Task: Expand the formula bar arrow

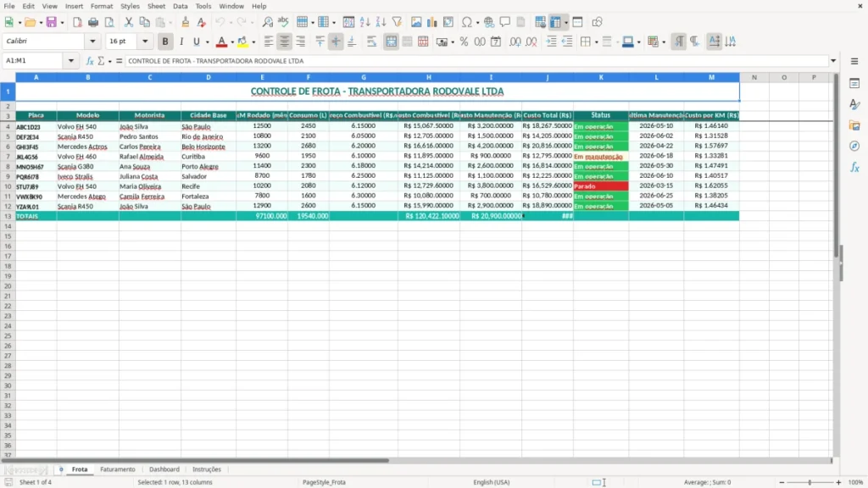Action: coord(833,61)
